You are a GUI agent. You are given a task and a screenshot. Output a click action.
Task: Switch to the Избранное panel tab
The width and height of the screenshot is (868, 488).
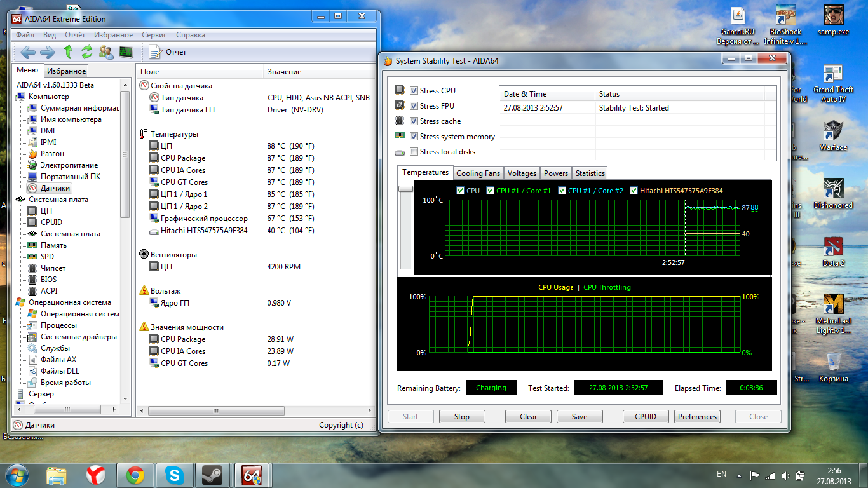click(x=66, y=71)
